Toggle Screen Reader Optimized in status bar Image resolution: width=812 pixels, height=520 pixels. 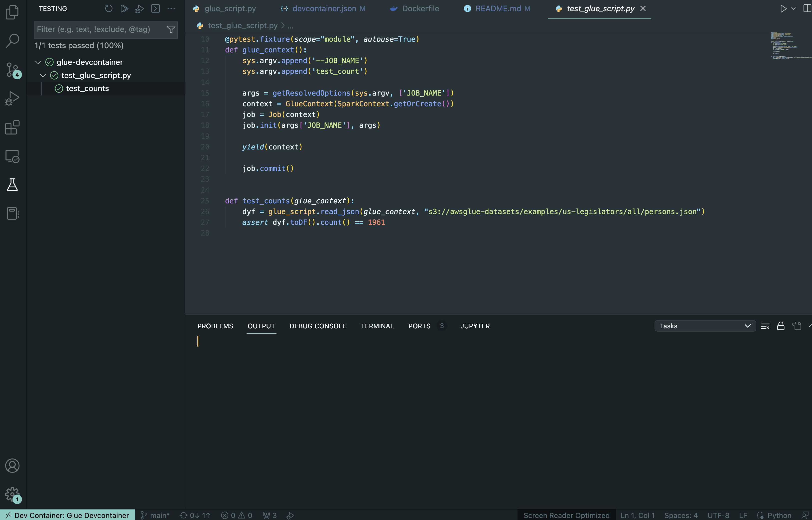point(566,515)
